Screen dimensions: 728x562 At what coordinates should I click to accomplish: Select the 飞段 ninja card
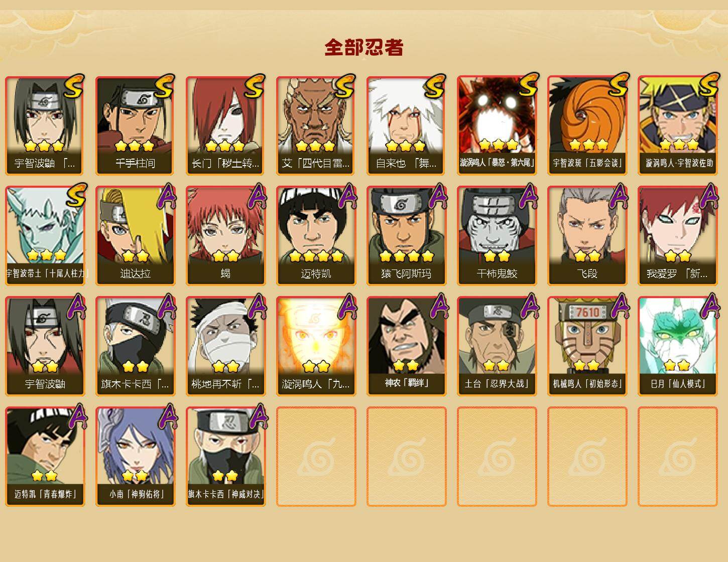point(587,236)
